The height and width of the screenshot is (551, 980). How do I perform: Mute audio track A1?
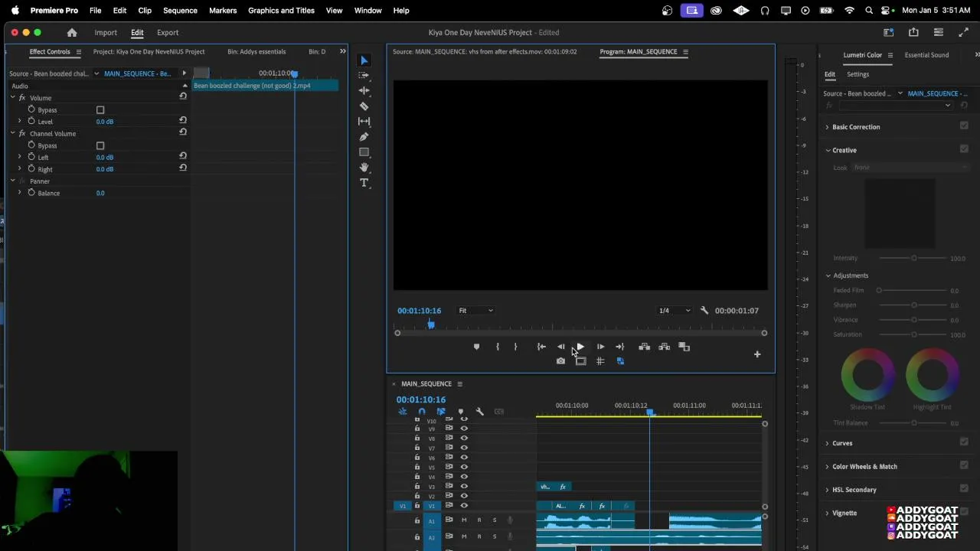[x=464, y=520]
